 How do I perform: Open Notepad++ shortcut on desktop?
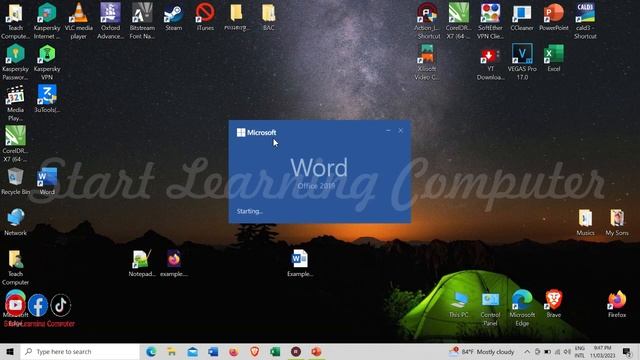142,263
